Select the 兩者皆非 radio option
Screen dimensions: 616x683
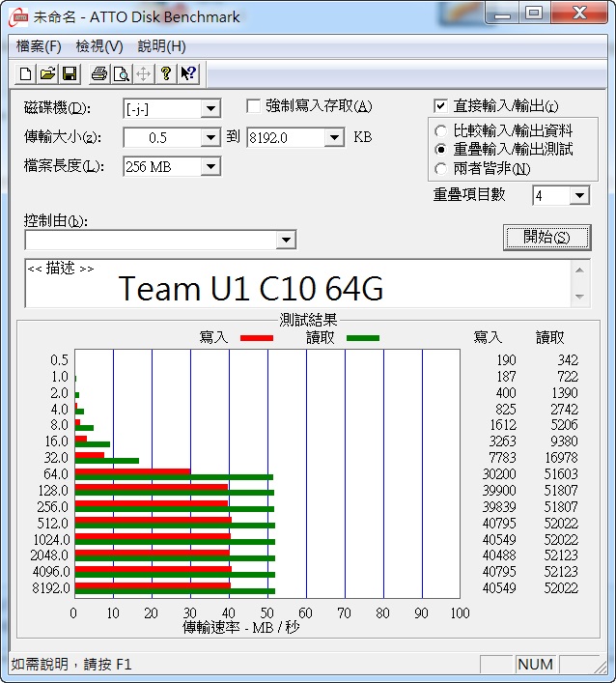point(440,168)
